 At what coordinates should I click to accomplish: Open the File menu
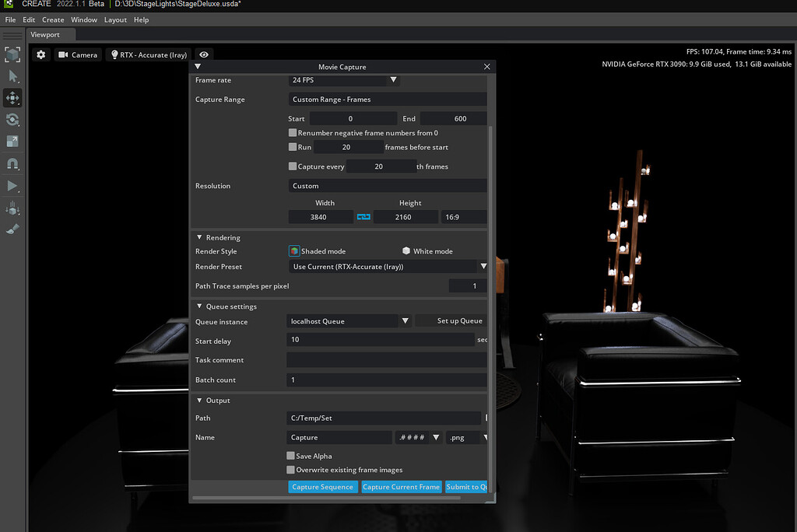click(x=9, y=19)
